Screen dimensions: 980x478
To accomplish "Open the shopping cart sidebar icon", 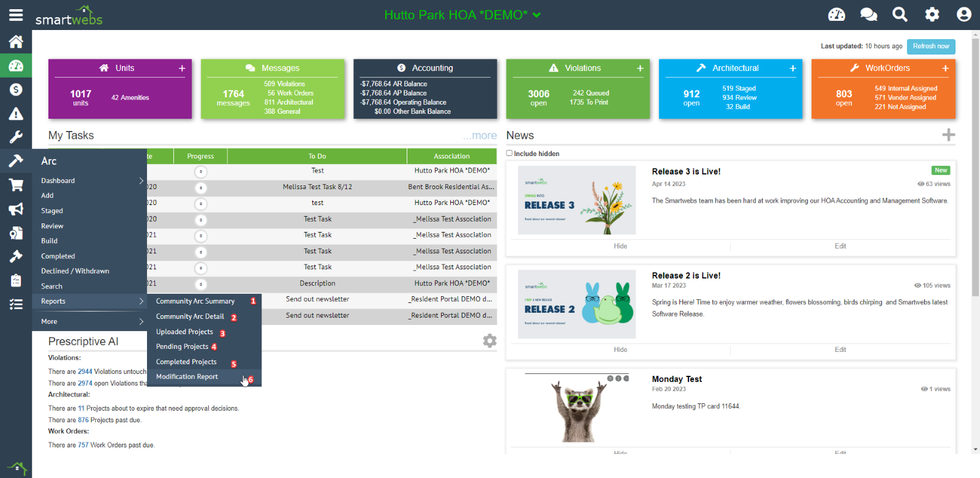I will [16, 185].
